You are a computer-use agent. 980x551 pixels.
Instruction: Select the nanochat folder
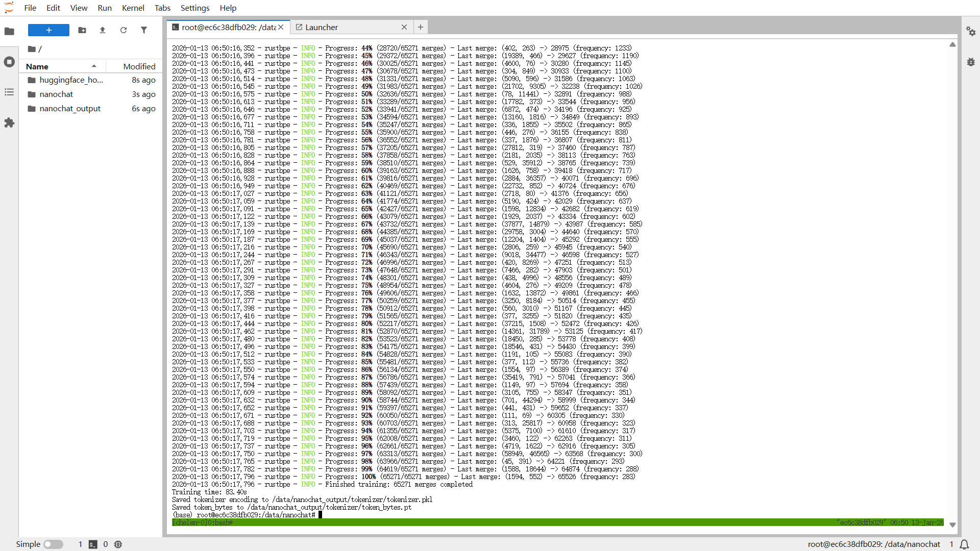click(x=91, y=94)
